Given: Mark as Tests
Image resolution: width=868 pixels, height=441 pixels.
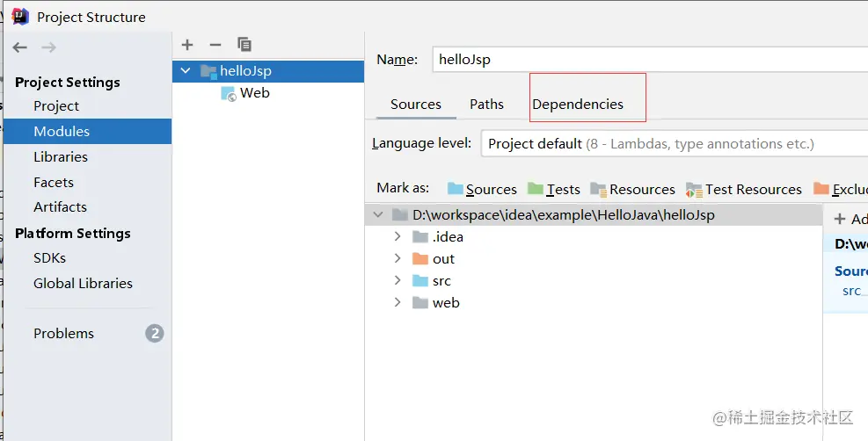Looking at the screenshot, I should [553, 189].
